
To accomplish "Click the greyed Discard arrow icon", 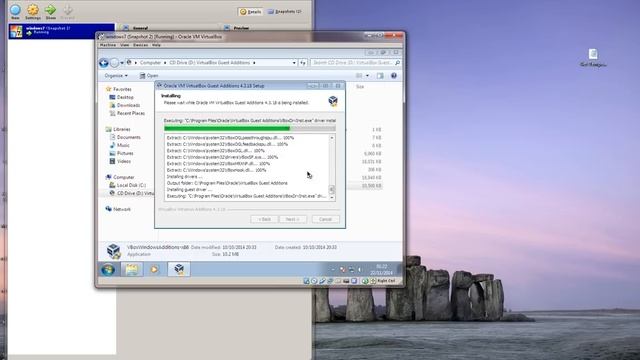I will coord(68,10).
